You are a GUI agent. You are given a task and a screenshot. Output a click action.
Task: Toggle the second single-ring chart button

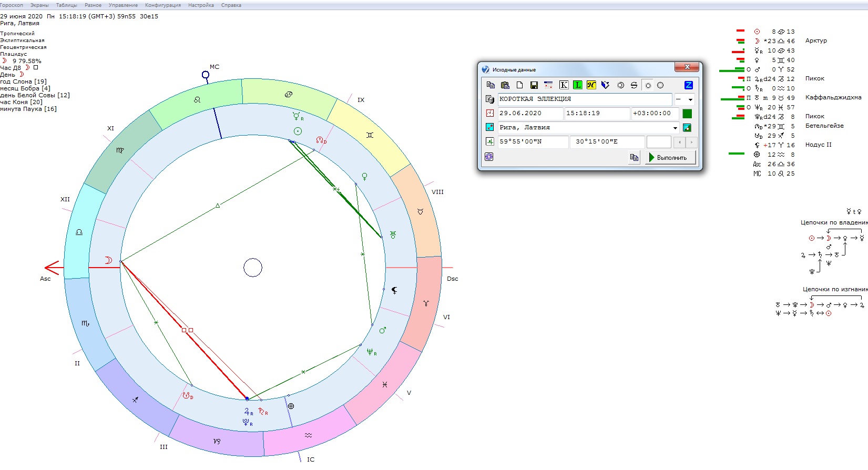click(x=660, y=85)
